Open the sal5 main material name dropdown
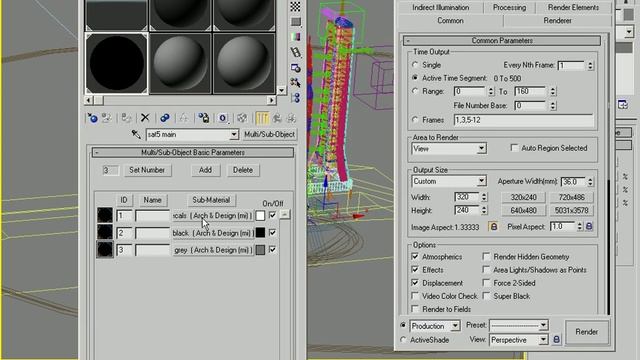 tap(233, 134)
